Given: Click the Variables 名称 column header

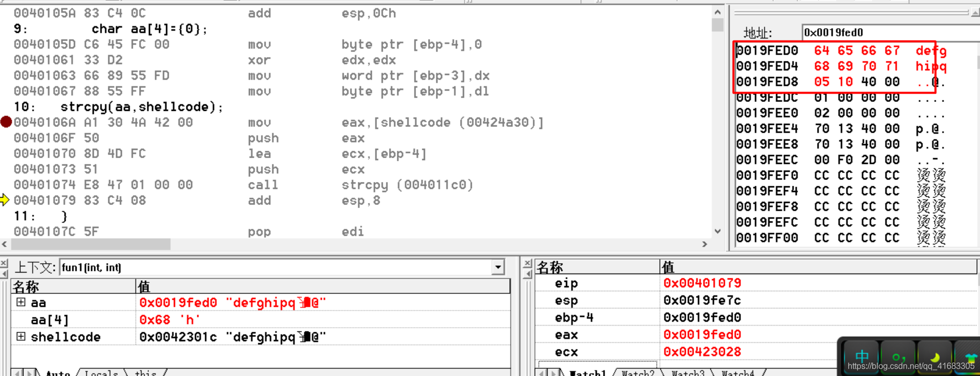Looking at the screenshot, I should tap(73, 286).
